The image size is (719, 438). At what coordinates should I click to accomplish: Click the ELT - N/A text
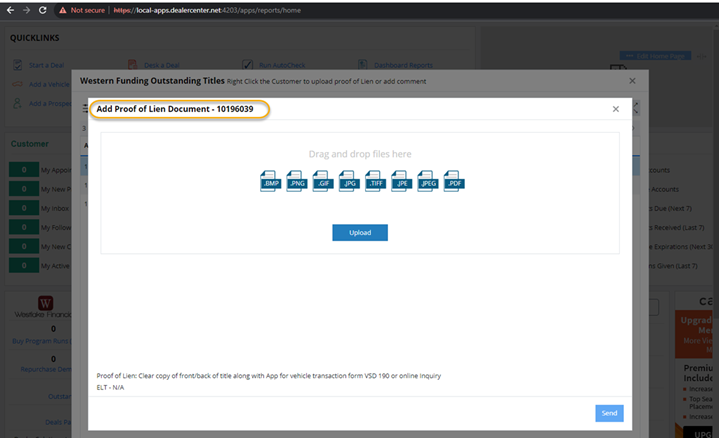click(110, 388)
